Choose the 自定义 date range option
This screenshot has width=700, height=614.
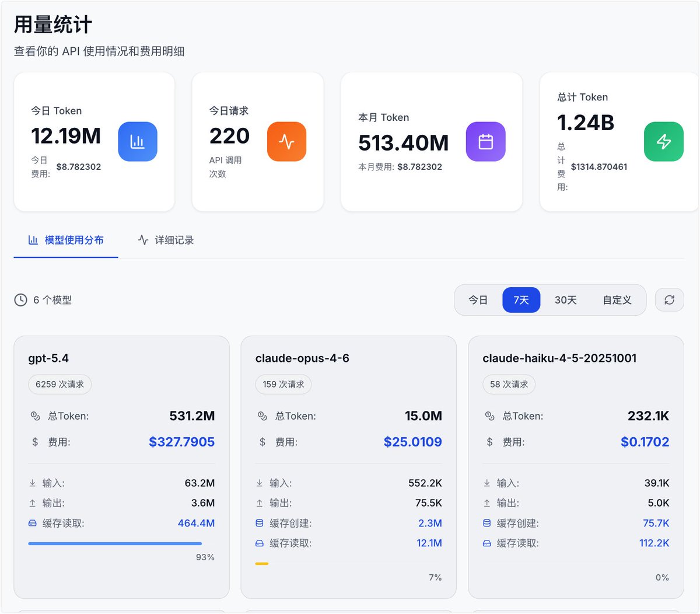coord(617,300)
